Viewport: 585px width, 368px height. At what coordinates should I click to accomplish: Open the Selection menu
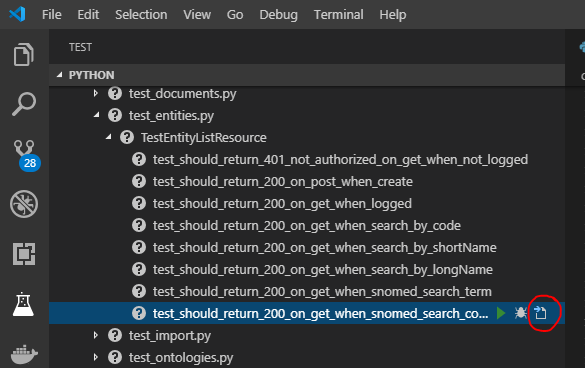click(x=141, y=15)
